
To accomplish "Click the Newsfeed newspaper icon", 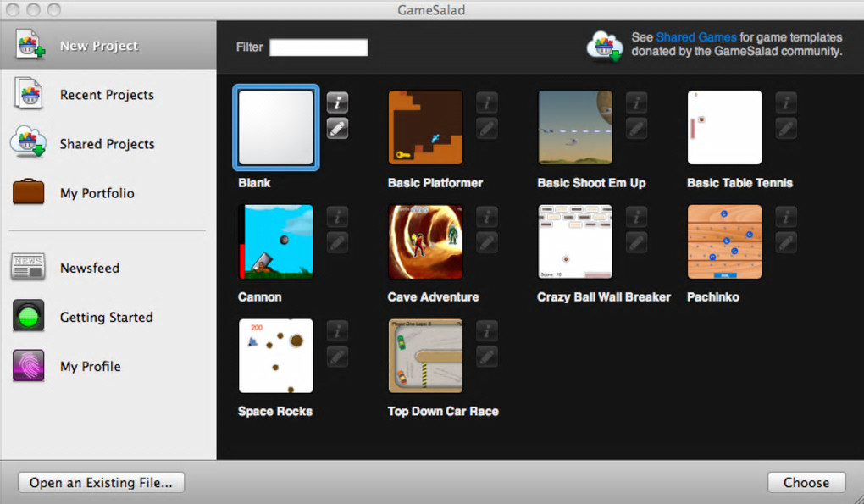I will (x=28, y=267).
